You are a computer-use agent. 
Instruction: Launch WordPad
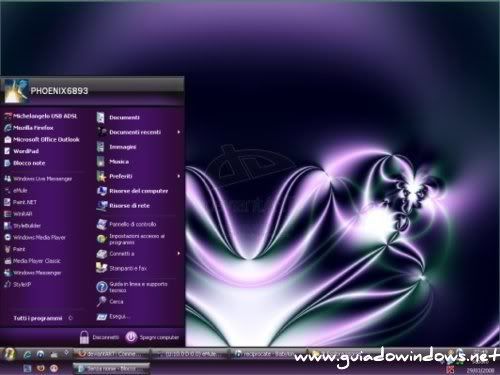click(x=21, y=151)
